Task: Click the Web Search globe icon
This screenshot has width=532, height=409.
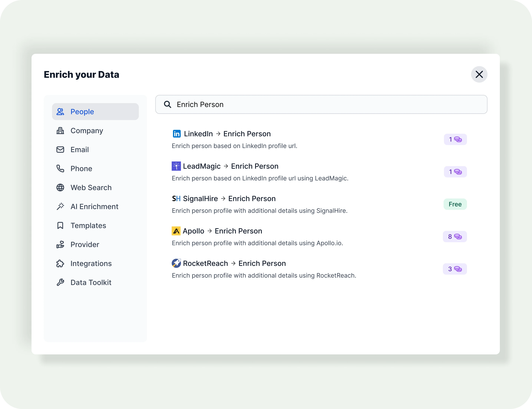Action: tap(60, 188)
